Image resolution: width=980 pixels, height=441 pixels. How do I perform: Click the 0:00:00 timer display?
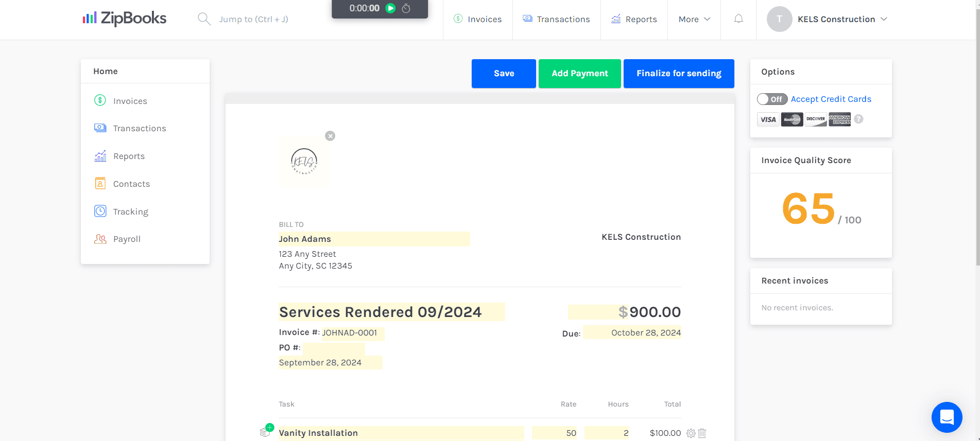[364, 8]
